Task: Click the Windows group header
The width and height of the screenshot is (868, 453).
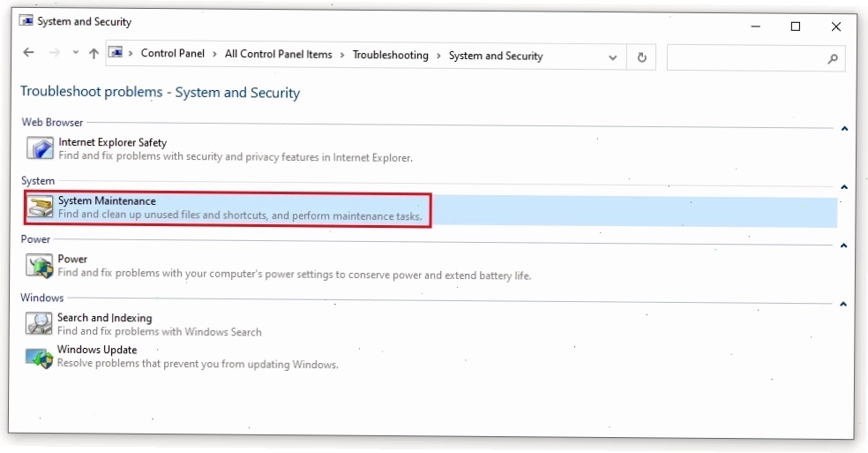Action: pos(42,298)
